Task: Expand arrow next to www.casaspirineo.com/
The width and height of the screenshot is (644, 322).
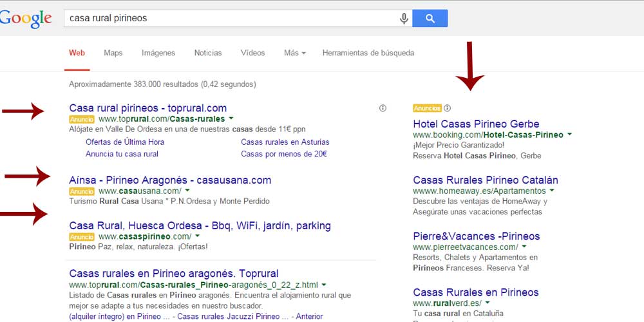Action: (197, 236)
